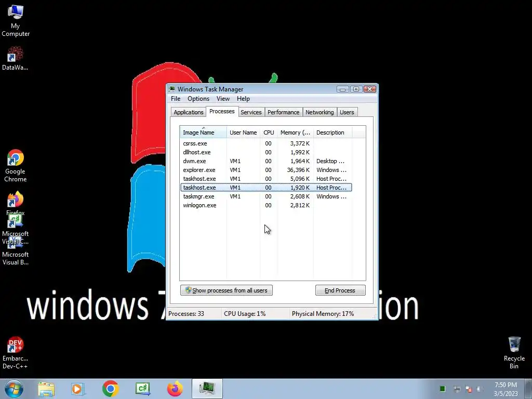Launch Chrome from the taskbar
532x399 pixels.
tap(110, 389)
